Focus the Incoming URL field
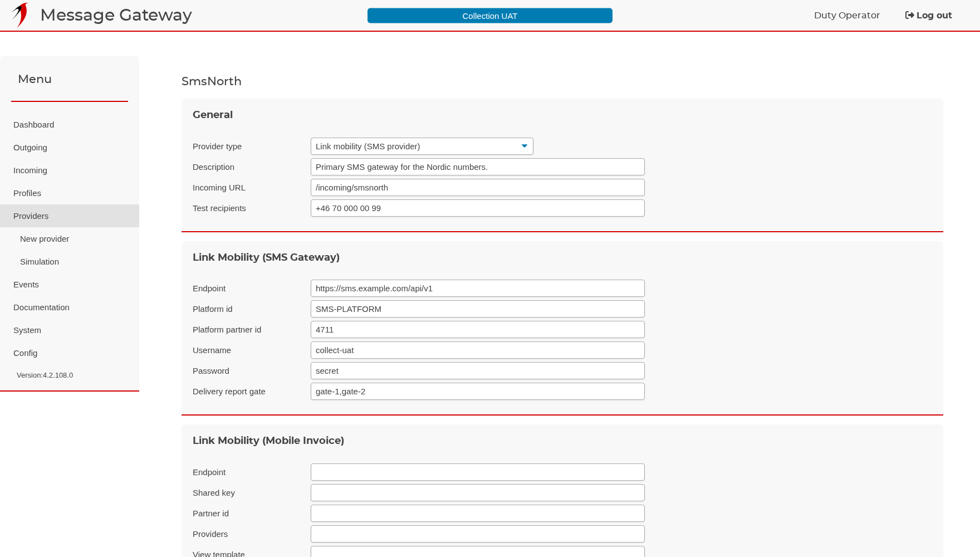980x557 pixels. pyautogui.click(x=478, y=188)
